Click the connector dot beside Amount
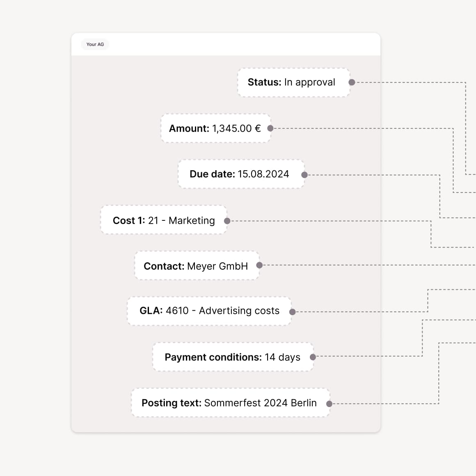 (270, 128)
